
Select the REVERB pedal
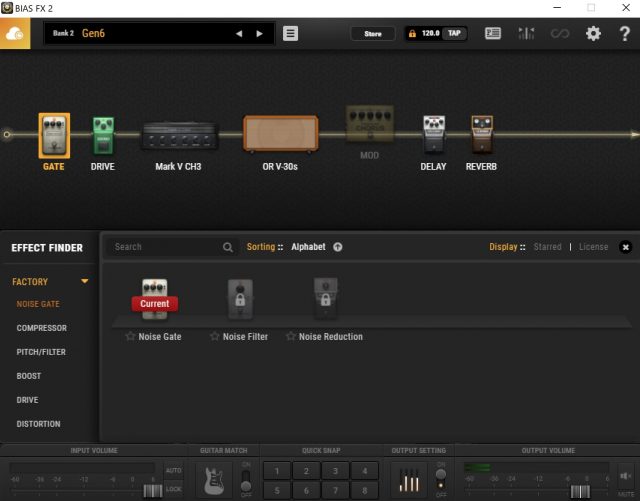click(482, 134)
